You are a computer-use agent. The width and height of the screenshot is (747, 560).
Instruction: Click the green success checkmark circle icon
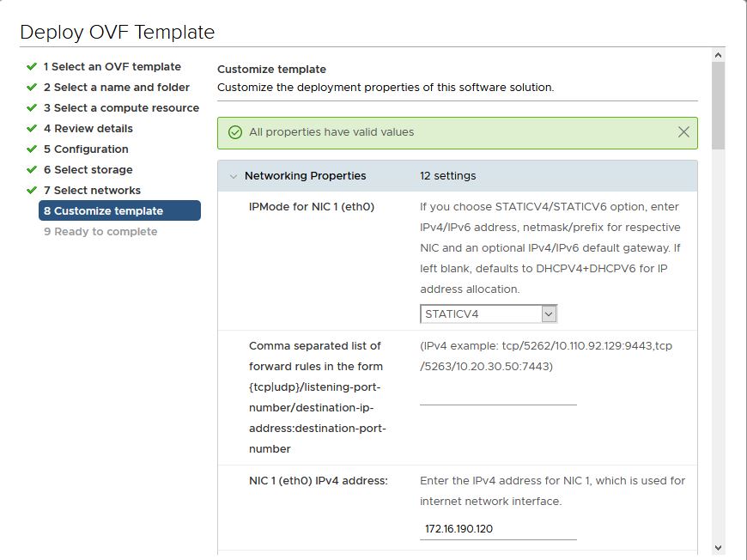(235, 132)
